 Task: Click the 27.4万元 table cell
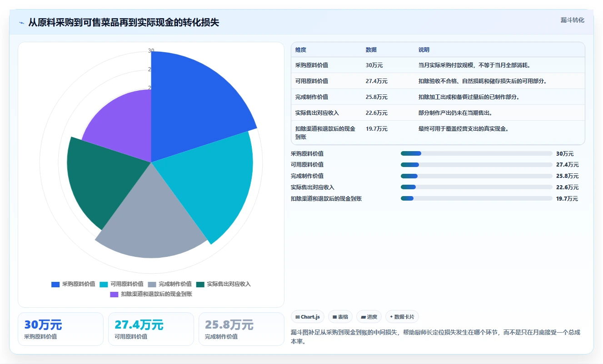tap(377, 81)
